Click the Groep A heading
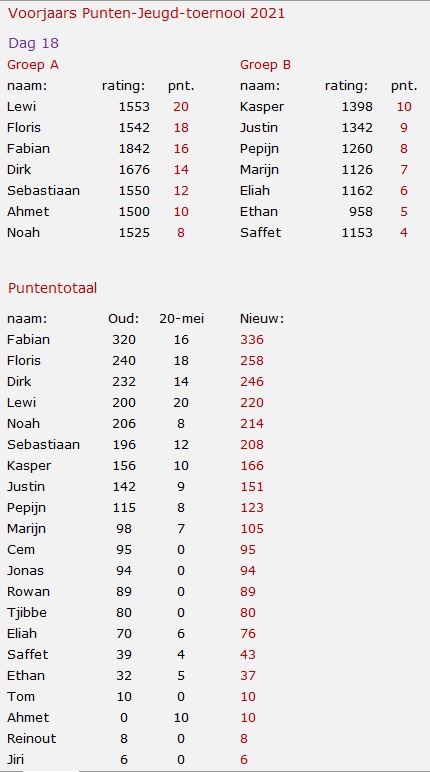Screen dimensions: 430x772 [33, 64]
